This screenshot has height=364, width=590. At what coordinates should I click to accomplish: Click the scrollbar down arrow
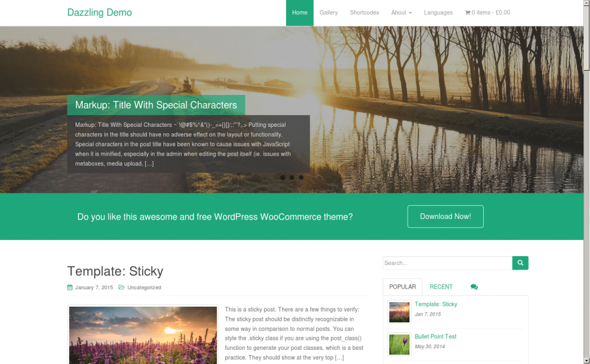586,360
